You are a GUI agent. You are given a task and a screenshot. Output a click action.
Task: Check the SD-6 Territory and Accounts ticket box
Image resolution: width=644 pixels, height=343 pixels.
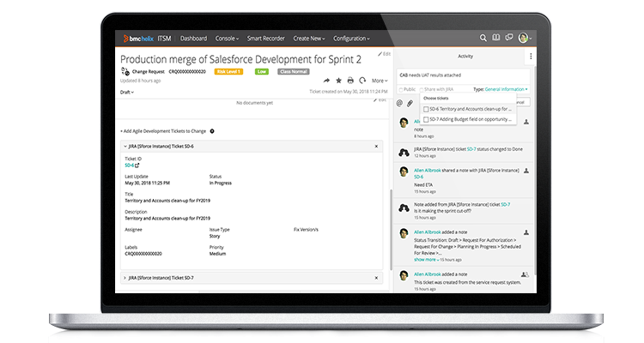coord(427,109)
